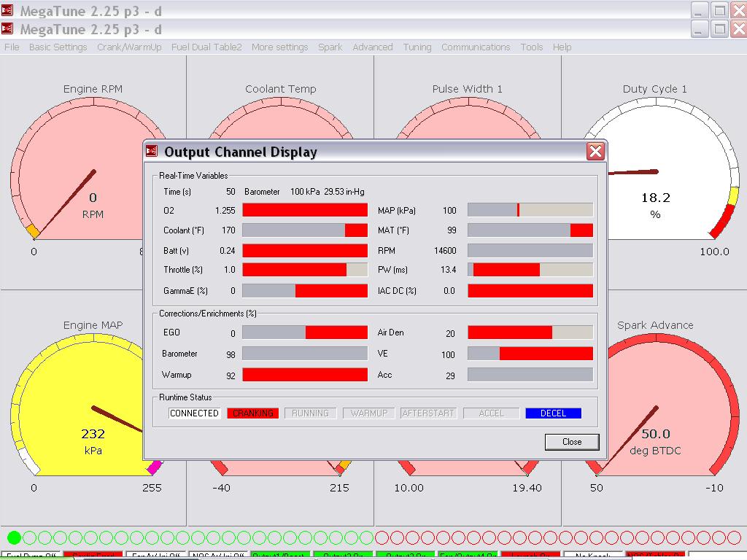Click the Close button in the dialog

coord(572,442)
